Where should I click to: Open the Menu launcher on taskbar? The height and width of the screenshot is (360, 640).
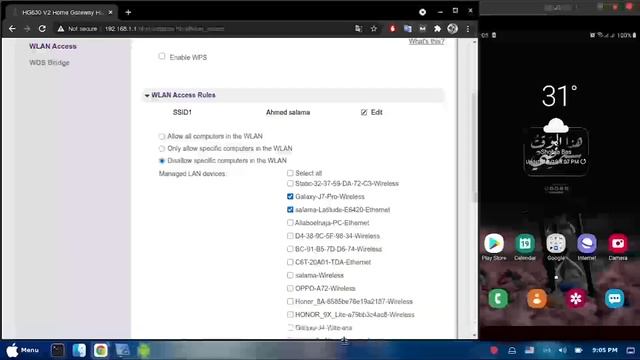click(22, 350)
